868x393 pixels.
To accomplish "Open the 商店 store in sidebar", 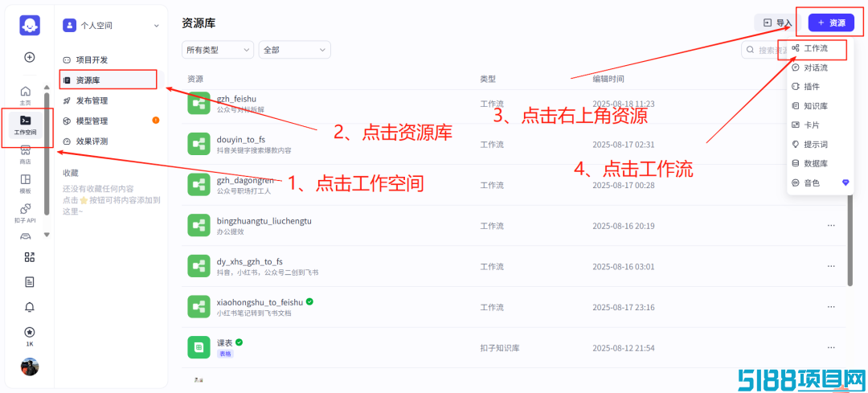I will (26, 154).
